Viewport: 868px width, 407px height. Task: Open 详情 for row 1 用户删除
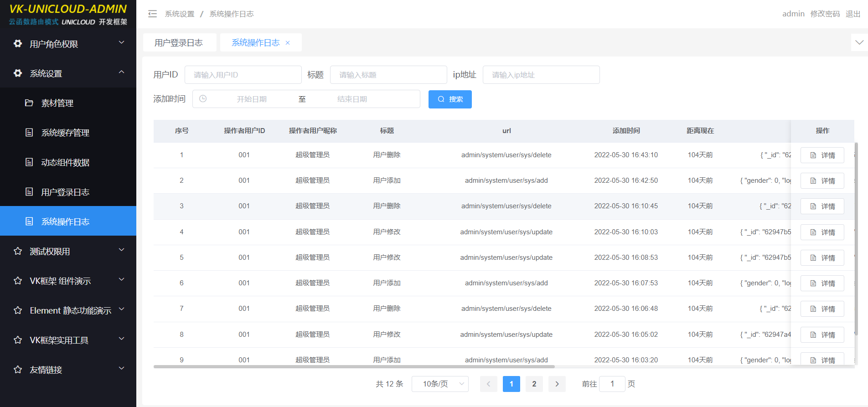[822, 155]
